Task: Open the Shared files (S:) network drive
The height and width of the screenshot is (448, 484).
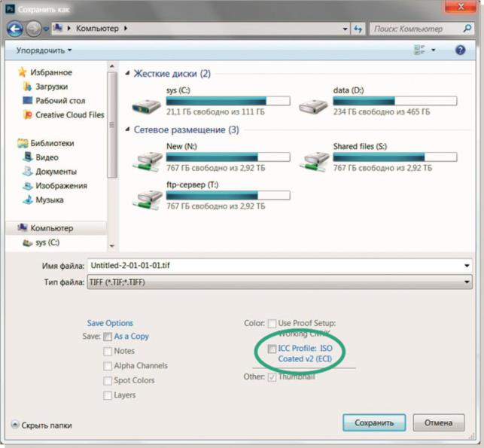Action: click(x=312, y=159)
